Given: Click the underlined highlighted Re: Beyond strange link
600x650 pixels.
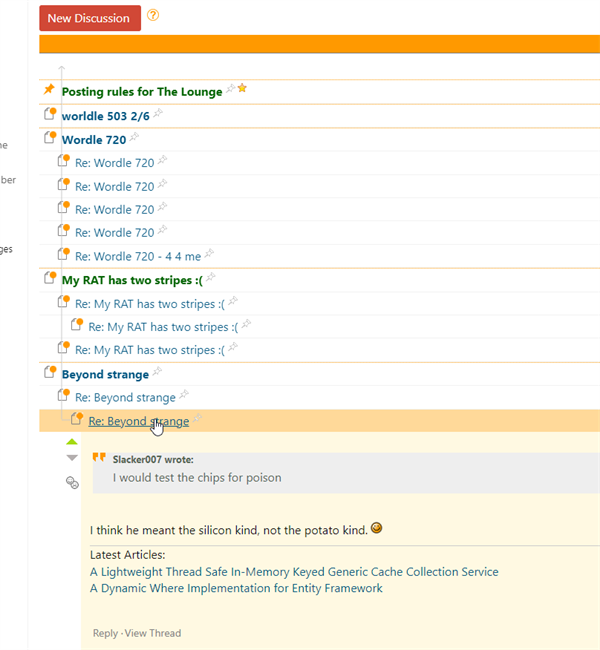Looking at the screenshot, I should click(138, 421).
